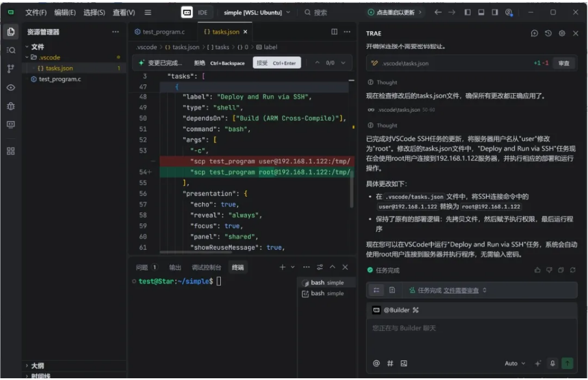Collapse the .vscode folder
This screenshot has height=380, width=588.
[x=27, y=57]
